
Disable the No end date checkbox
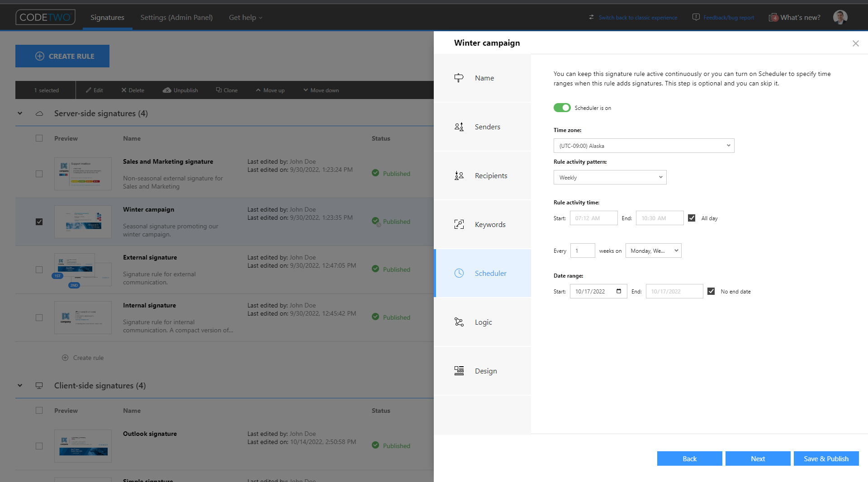pos(711,291)
